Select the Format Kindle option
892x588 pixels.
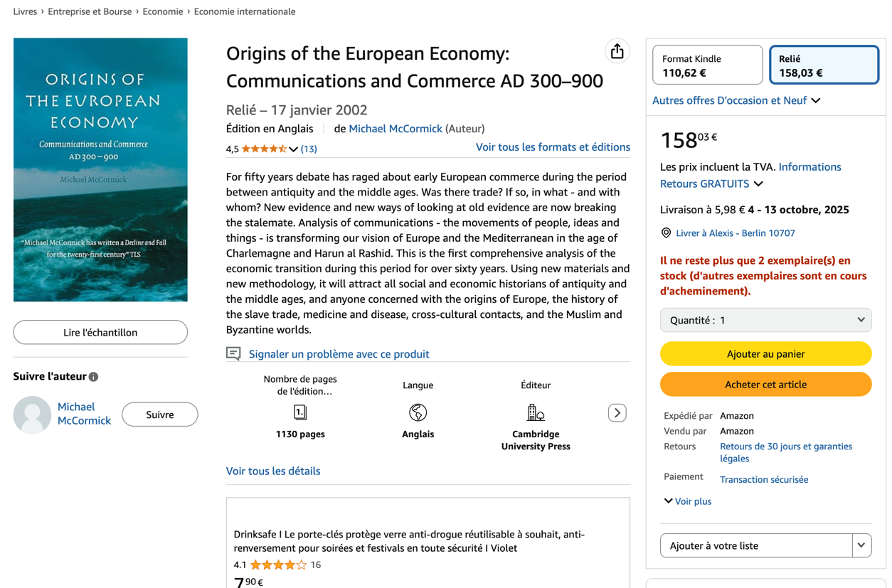pyautogui.click(x=708, y=65)
